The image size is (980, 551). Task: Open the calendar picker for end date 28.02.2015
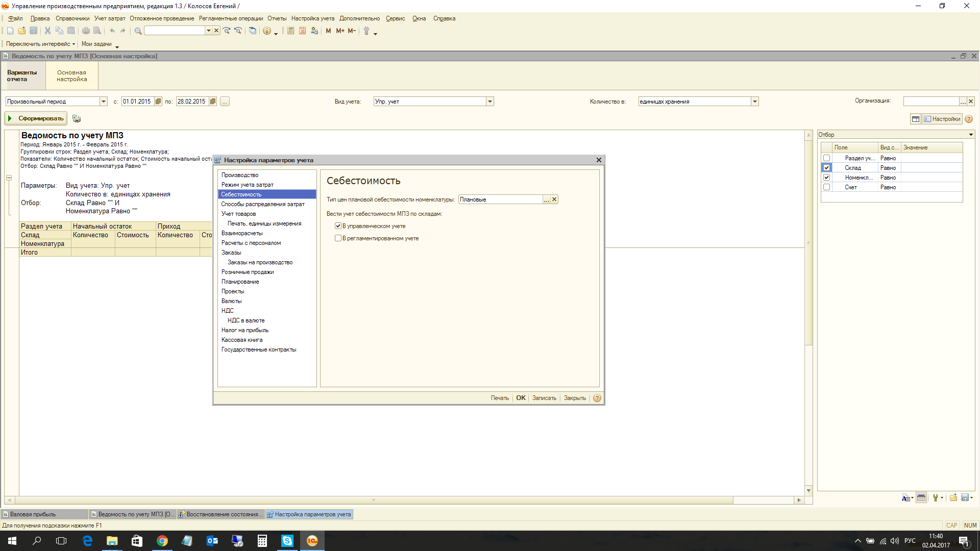(213, 102)
